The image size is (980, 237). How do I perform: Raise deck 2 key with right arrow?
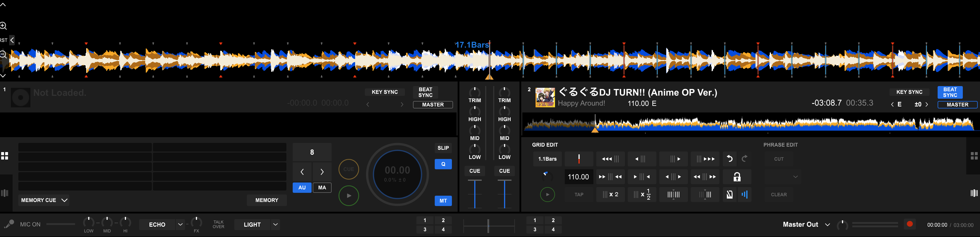click(x=926, y=104)
